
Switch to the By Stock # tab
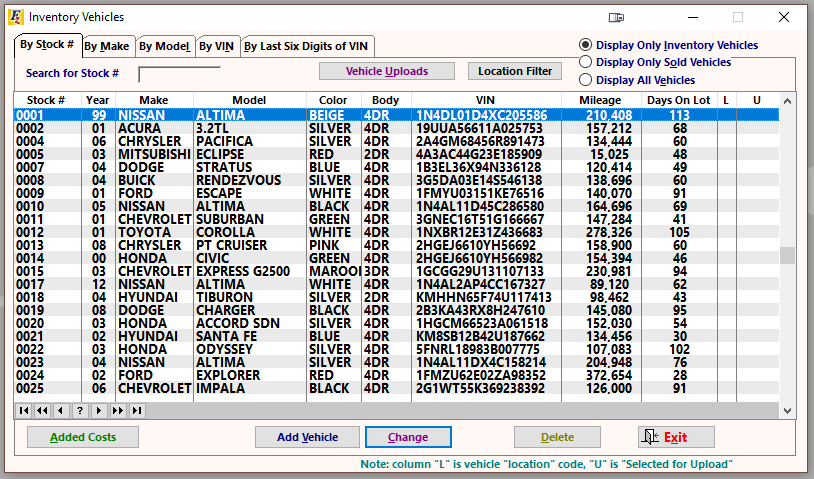tap(47, 45)
